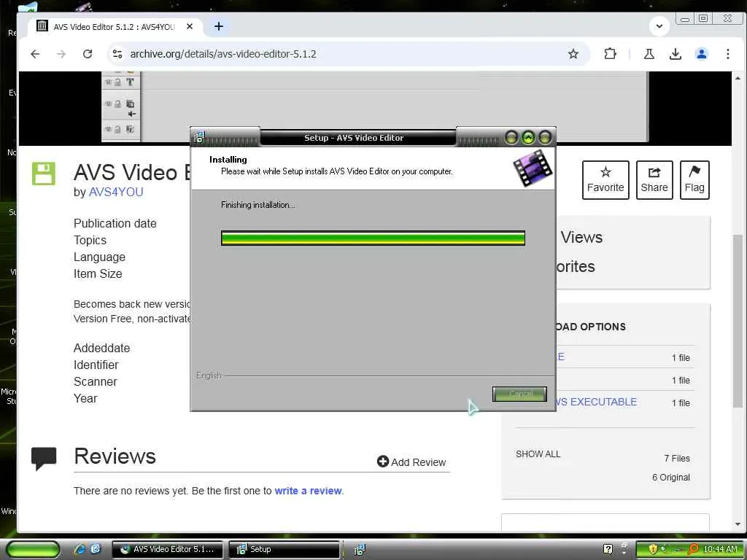The width and height of the screenshot is (747, 560).
Task: Click the 10:44 AM clock
Action: [x=720, y=549]
